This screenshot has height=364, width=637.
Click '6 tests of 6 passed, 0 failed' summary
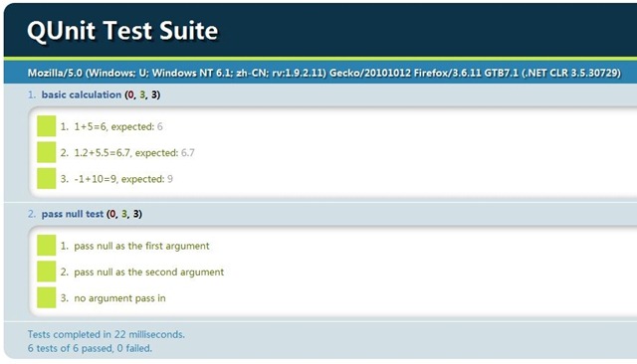[x=90, y=348]
